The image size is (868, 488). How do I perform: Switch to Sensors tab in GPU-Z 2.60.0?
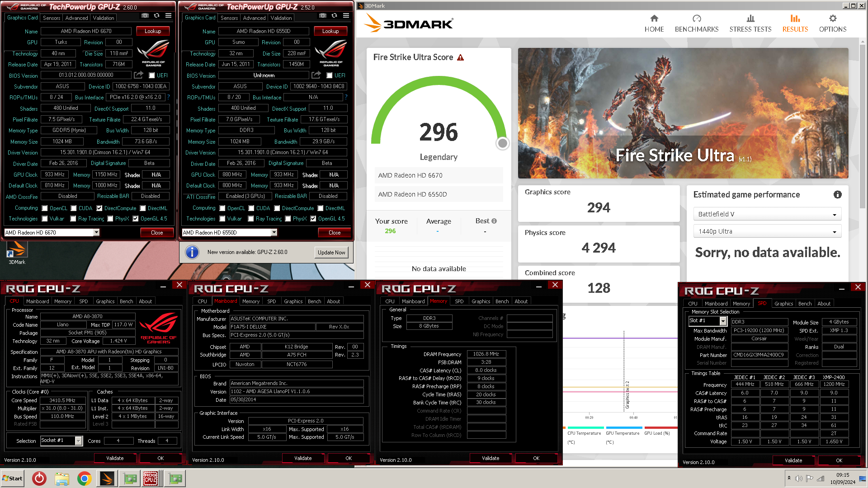pyautogui.click(x=52, y=18)
